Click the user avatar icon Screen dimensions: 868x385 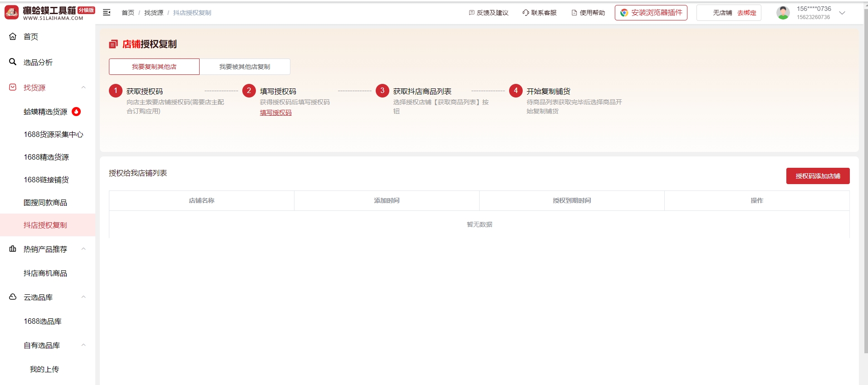pos(783,13)
